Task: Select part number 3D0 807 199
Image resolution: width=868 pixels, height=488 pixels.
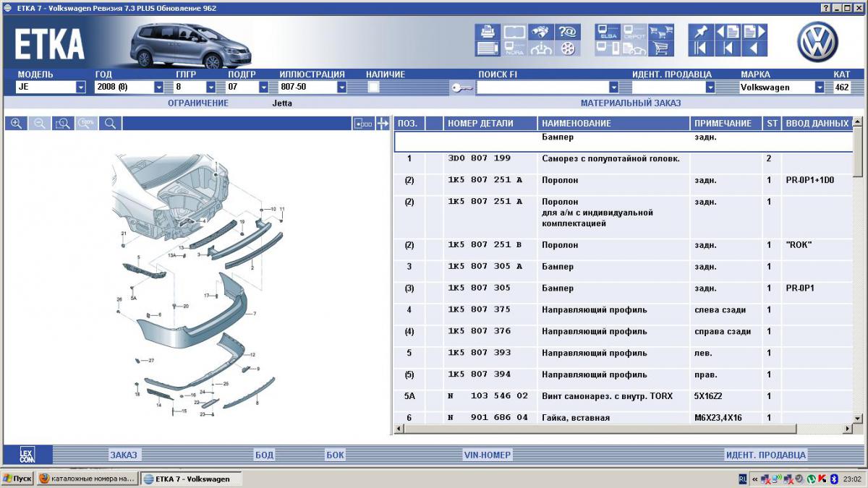Action: pyautogui.click(x=479, y=158)
